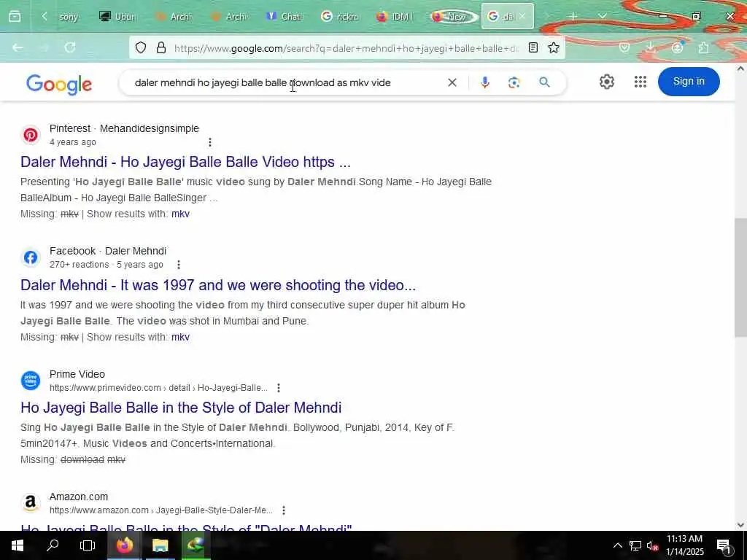Open the Firefox application menu
Screen dimensions: 747x560
click(x=729, y=47)
